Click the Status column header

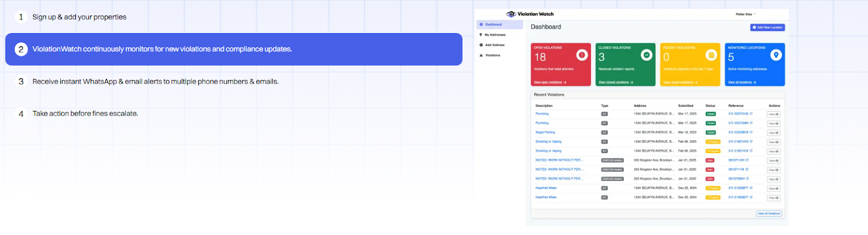pos(710,106)
